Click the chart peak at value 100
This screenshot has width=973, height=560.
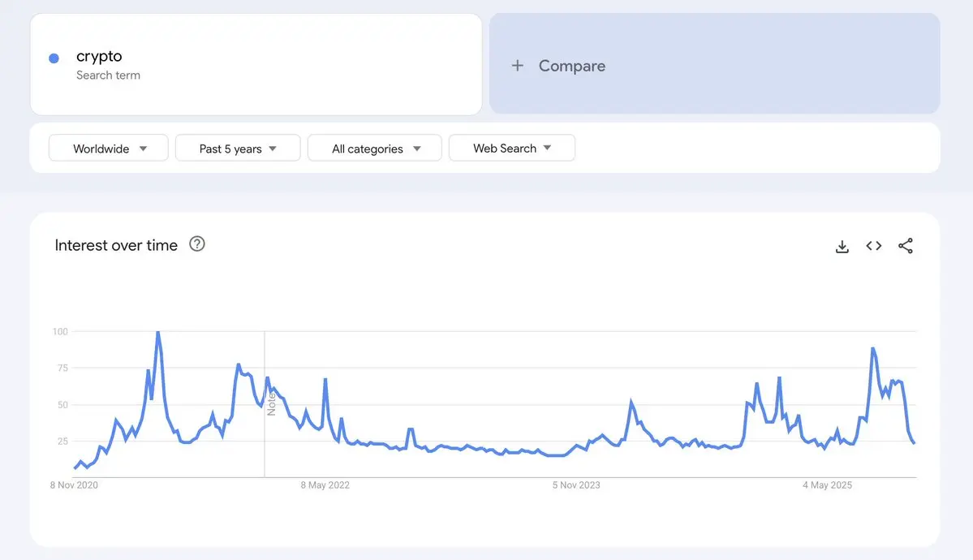[157, 333]
